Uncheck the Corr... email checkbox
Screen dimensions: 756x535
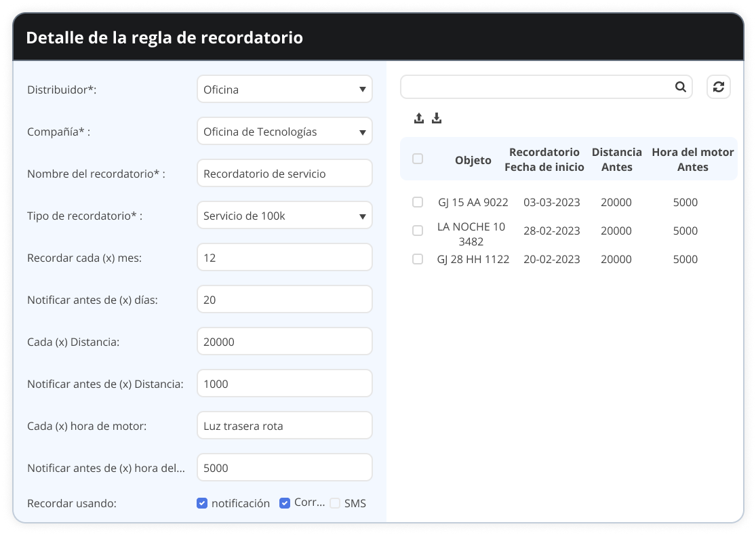click(285, 503)
